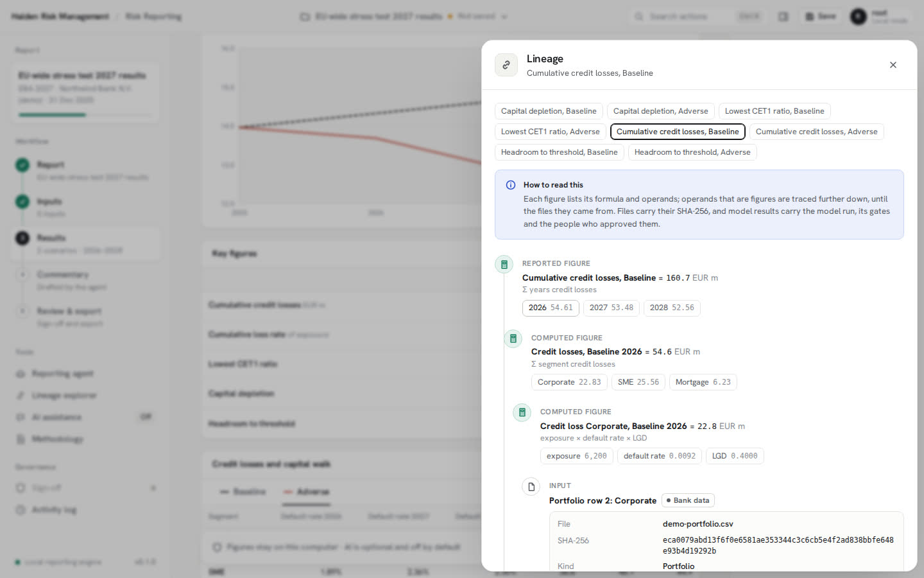Click the exposure 6,200 operand chip
Image resolution: width=924 pixels, height=578 pixels.
577,456
